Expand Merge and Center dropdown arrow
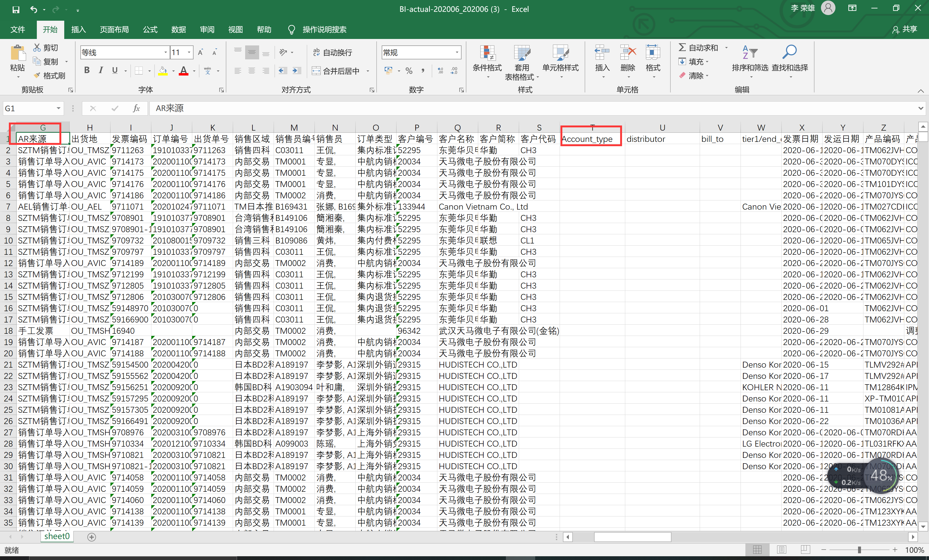The height and width of the screenshot is (560, 929). pyautogui.click(x=368, y=71)
